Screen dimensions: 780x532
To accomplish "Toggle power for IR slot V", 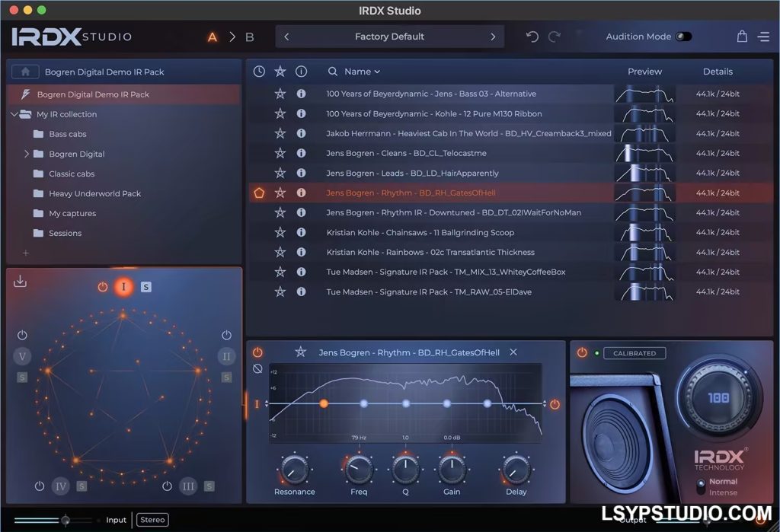I will (x=22, y=335).
